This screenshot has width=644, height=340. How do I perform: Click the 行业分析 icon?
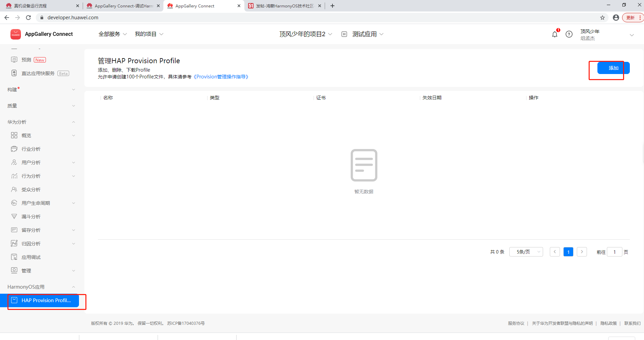coord(14,149)
